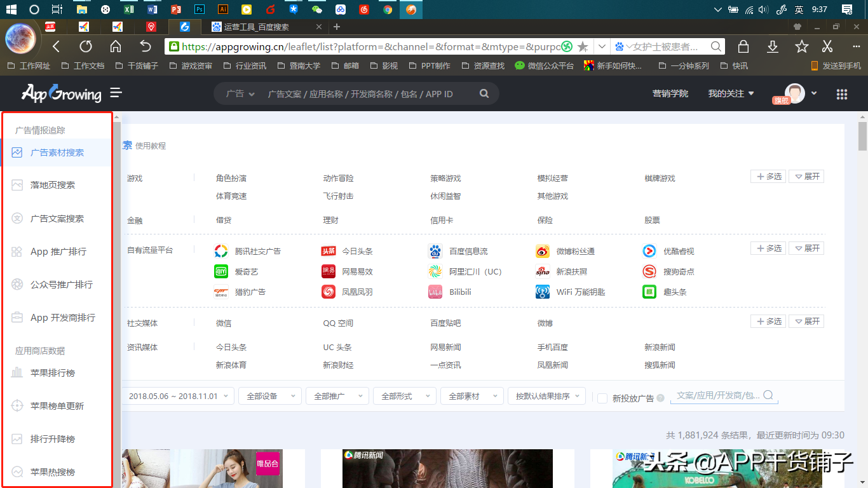Open the date range 2018.05.06 ~ 2018.11.01 dropdown
868x488 pixels.
coord(178,396)
